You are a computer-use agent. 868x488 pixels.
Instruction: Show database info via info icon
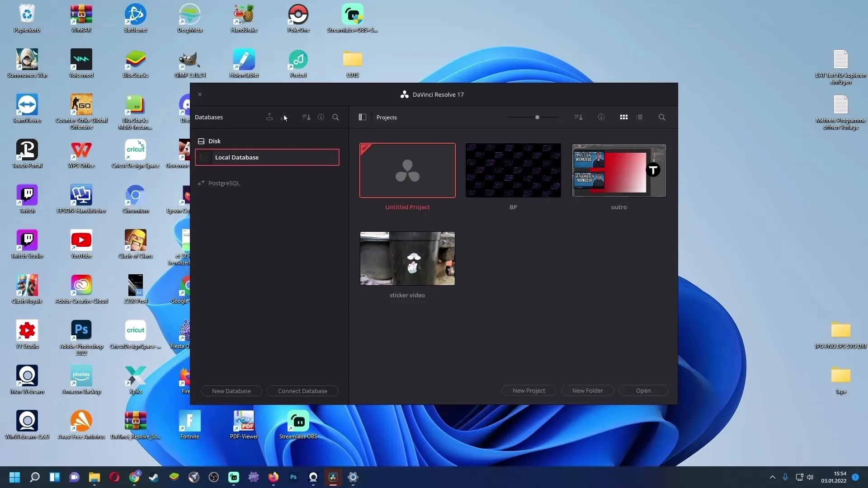[321, 117]
